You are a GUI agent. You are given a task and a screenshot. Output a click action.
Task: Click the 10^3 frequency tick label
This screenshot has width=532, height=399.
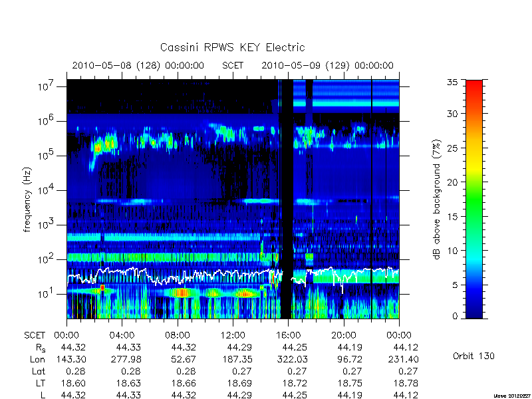(47, 225)
